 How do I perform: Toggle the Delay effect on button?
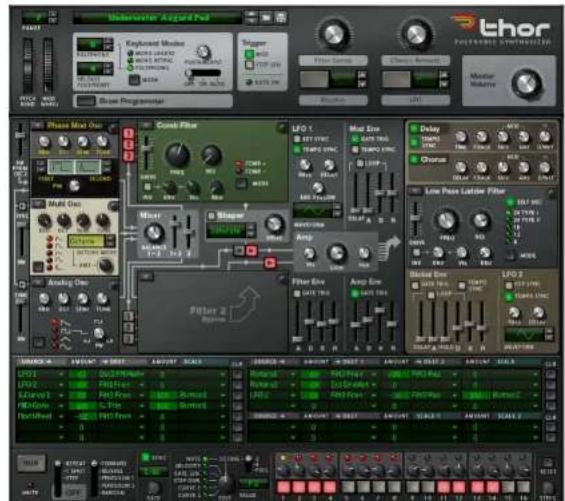(x=414, y=129)
